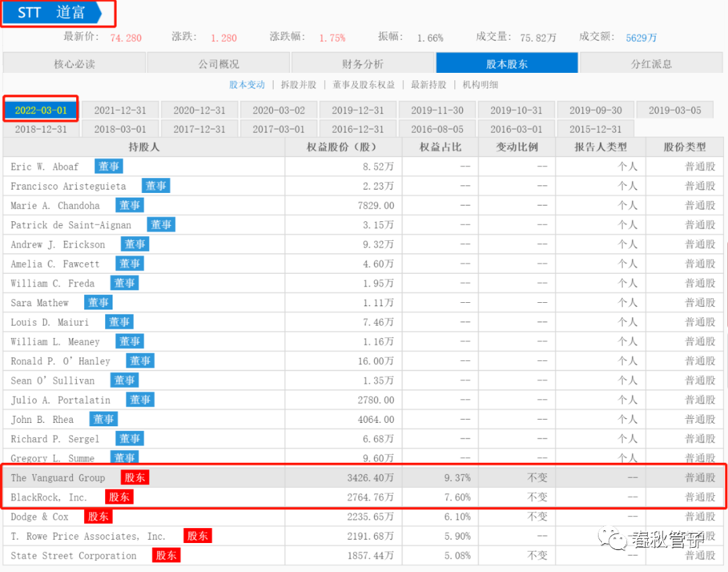Select the 2020-03-02 date tab
This screenshot has width=728, height=572.
279,110
